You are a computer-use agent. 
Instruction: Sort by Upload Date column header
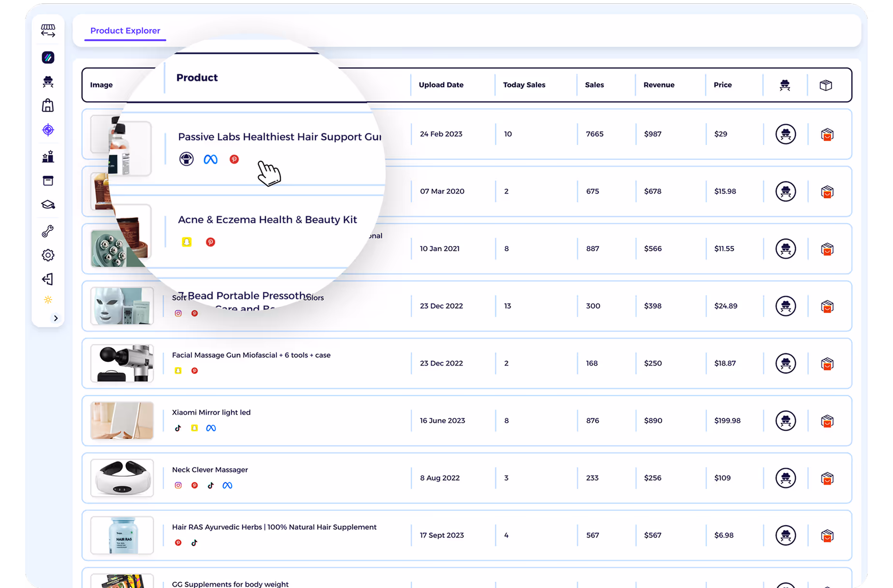[441, 85]
